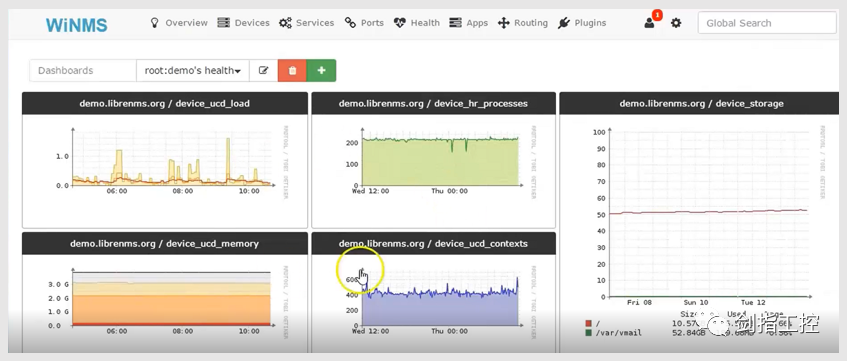This screenshot has width=847, height=361.
Task: Open the settings gear menu
Action: click(x=676, y=23)
